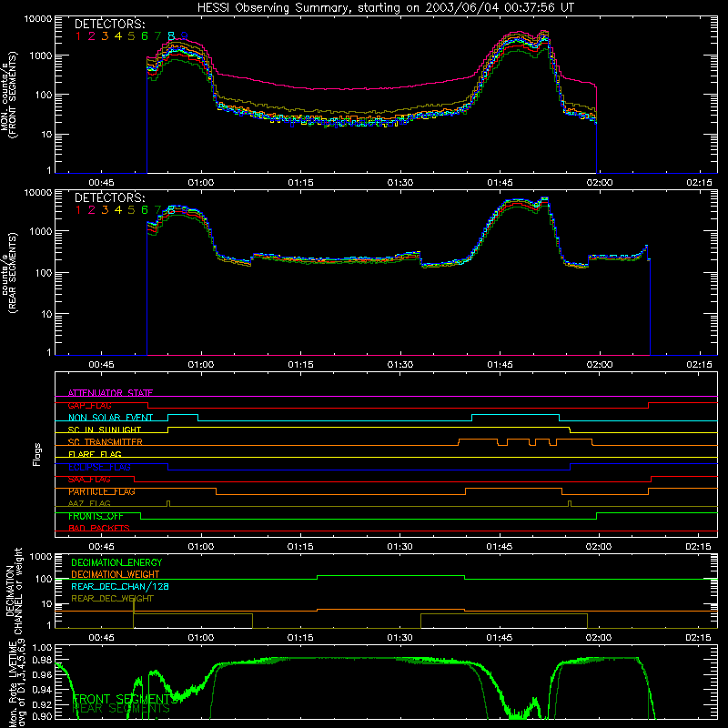728x728 pixels.
Task: Click the ECLIPSE_FLAG label
Action: click(100, 467)
